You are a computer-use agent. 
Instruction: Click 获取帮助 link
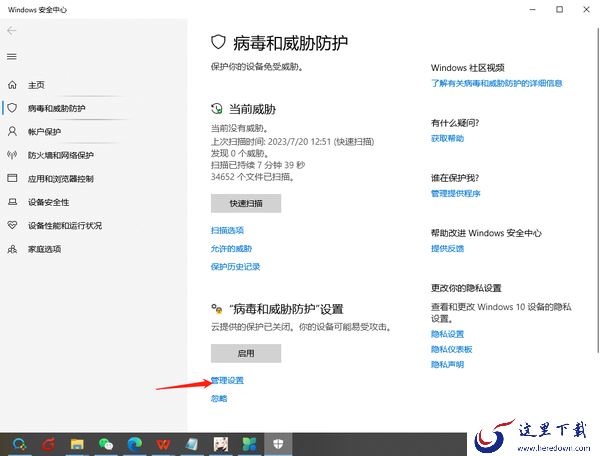point(447,138)
